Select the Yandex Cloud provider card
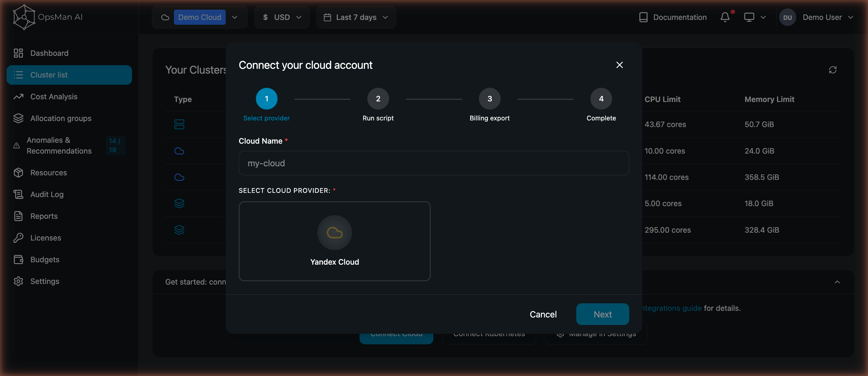This screenshot has width=868, height=376. pyautogui.click(x=334, y=241)
